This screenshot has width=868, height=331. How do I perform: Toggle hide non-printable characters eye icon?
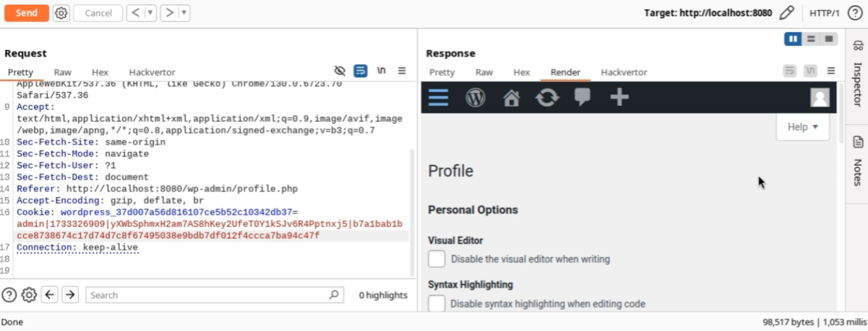tap(340, 71)
